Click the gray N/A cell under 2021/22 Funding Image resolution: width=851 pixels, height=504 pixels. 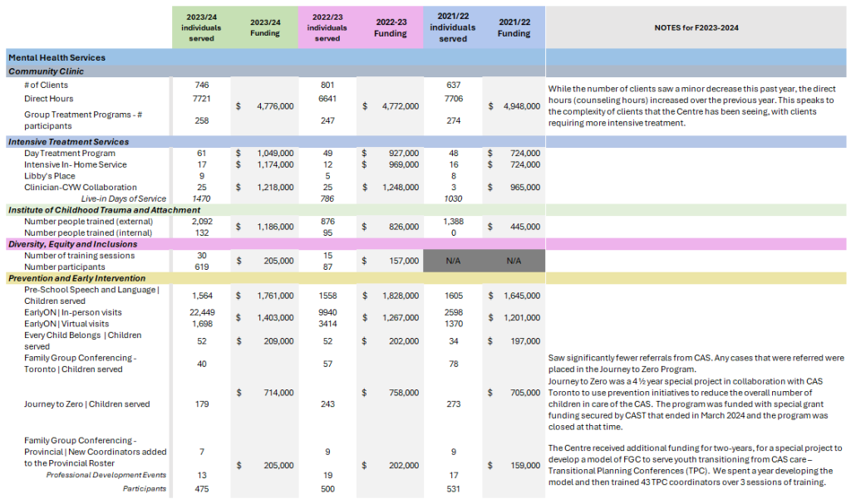tap(514, 261)
